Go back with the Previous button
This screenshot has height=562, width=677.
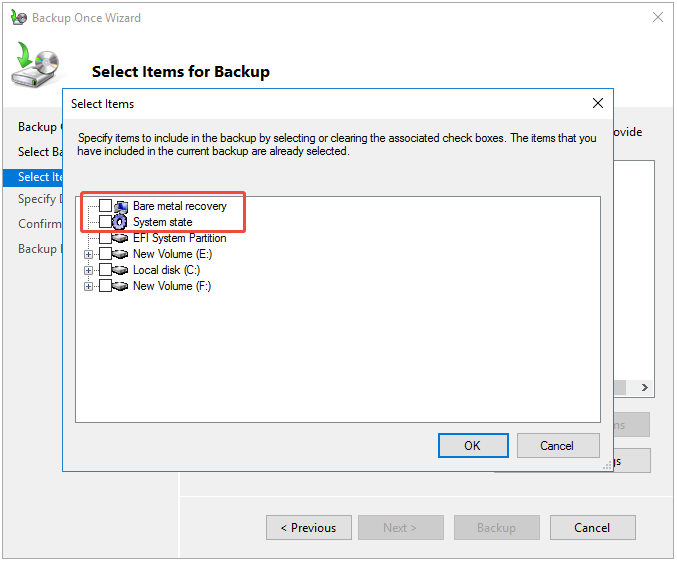pyautogui.click(x=308, y=528)
